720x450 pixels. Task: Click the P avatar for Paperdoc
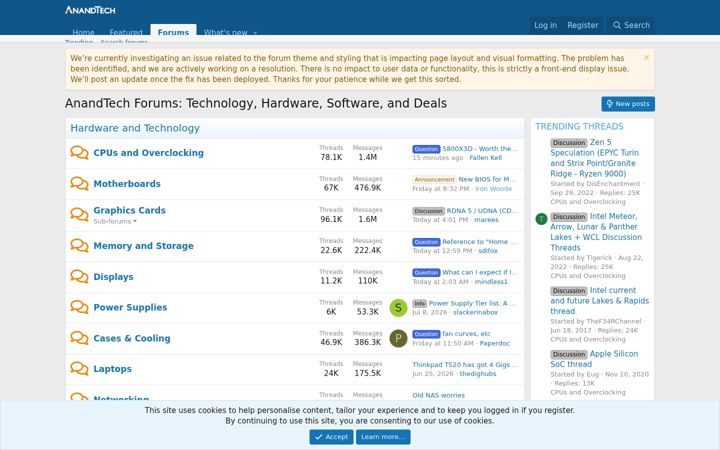coord(398,338)
